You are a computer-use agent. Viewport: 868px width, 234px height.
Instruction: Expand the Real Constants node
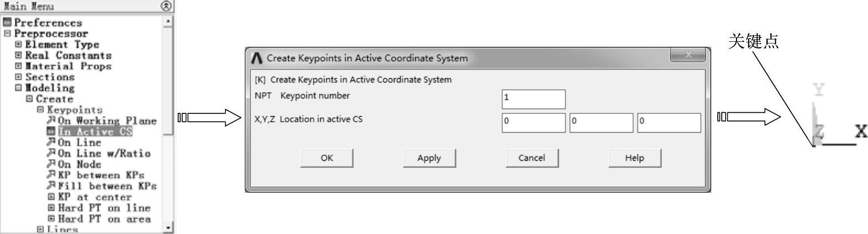point(18,55)
